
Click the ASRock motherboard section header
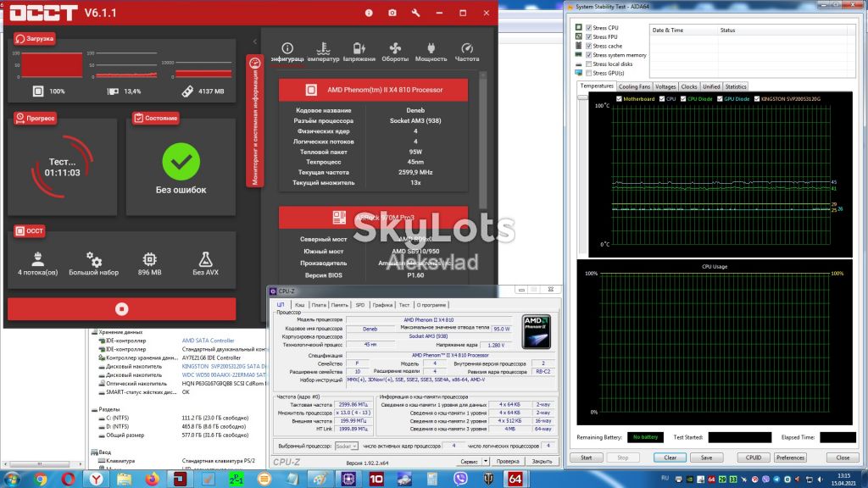[373, 218]
